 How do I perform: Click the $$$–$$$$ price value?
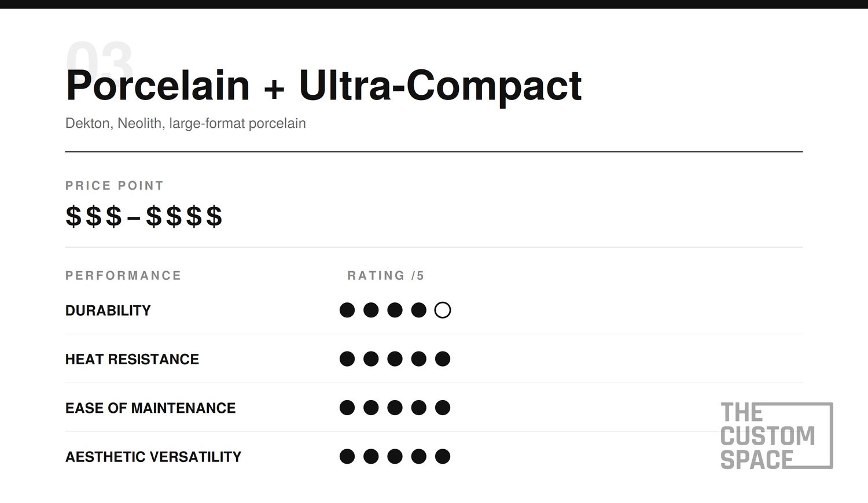coord(144,216)
